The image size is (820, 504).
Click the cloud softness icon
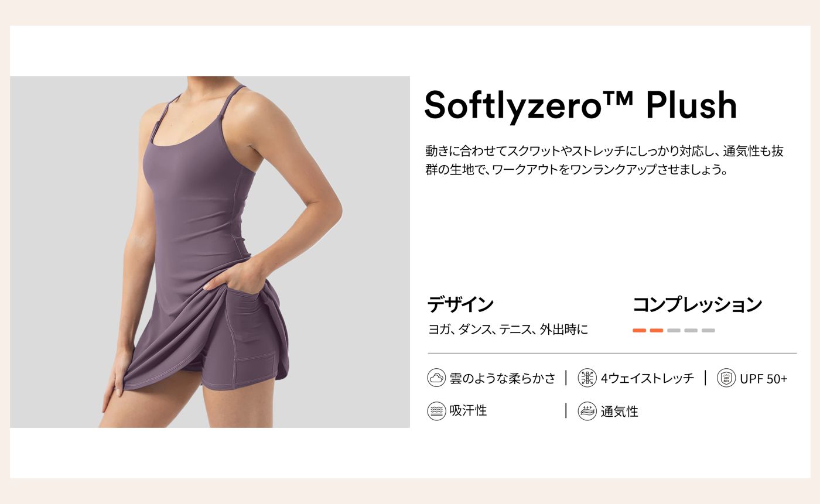pyautogui.click(x=436, y=378)
